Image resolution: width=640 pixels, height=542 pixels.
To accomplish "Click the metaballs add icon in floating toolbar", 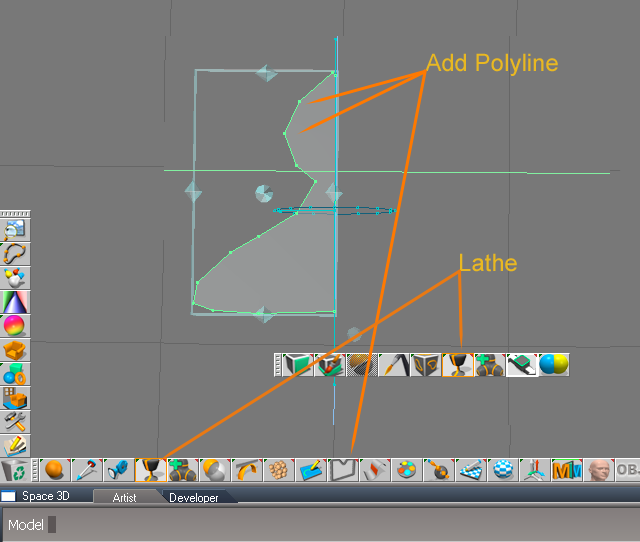I will (x=490, y=365).
